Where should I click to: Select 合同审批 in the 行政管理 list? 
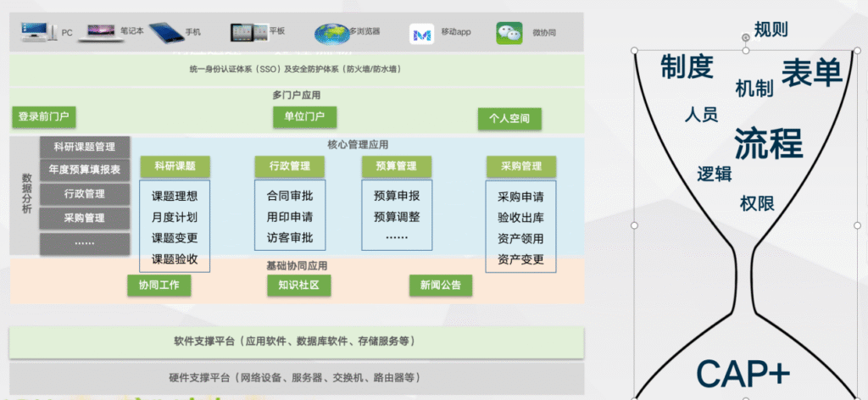(289, 195)
